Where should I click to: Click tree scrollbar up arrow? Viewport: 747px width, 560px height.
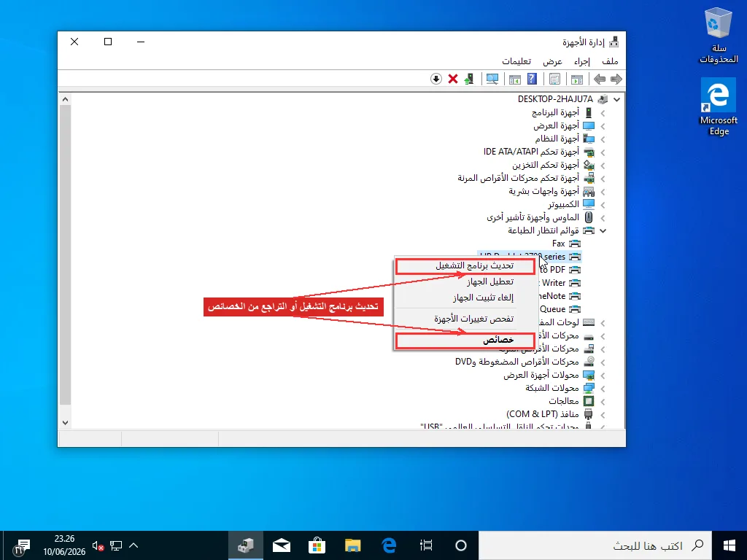coord(65,99)
